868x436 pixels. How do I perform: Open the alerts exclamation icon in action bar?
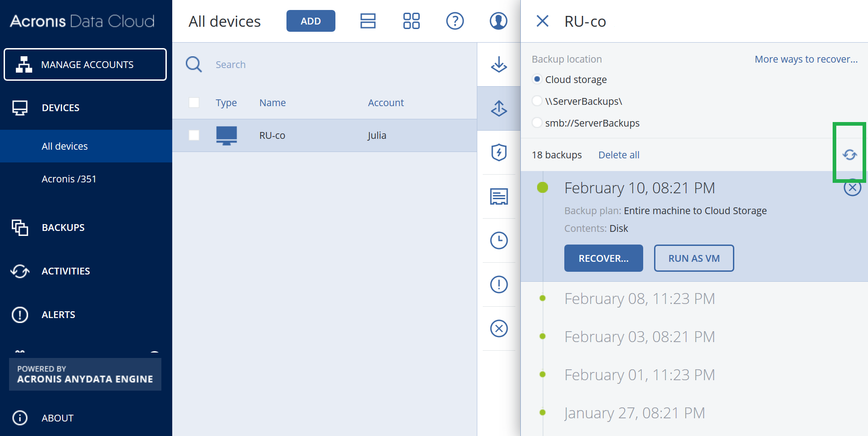click(x=499, y=284)
